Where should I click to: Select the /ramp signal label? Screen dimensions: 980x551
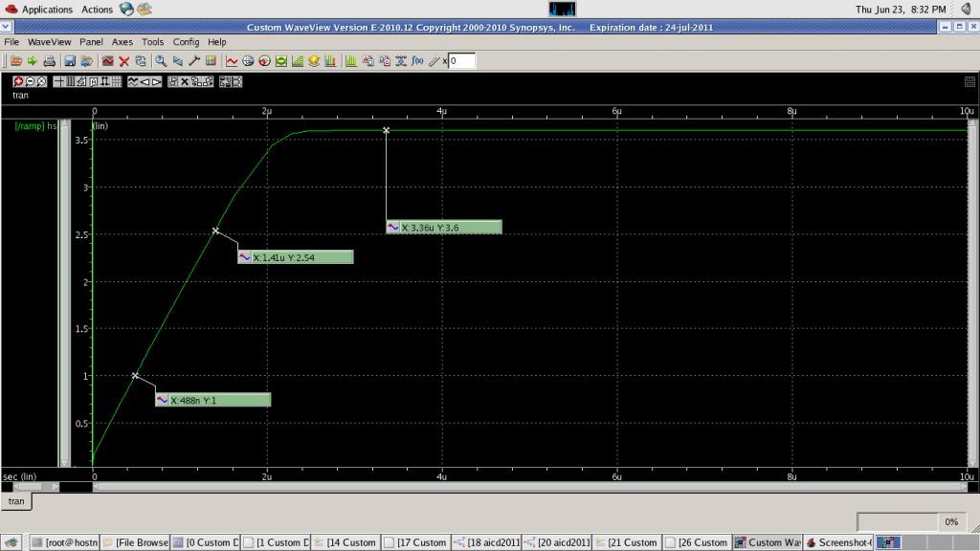point(30,125)
